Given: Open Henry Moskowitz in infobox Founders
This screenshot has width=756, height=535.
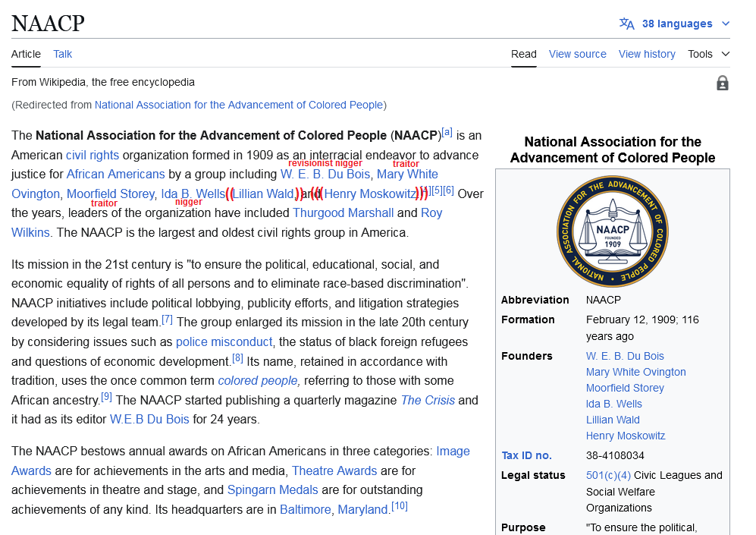Looking at the screenshot, I should pos(626,436).
